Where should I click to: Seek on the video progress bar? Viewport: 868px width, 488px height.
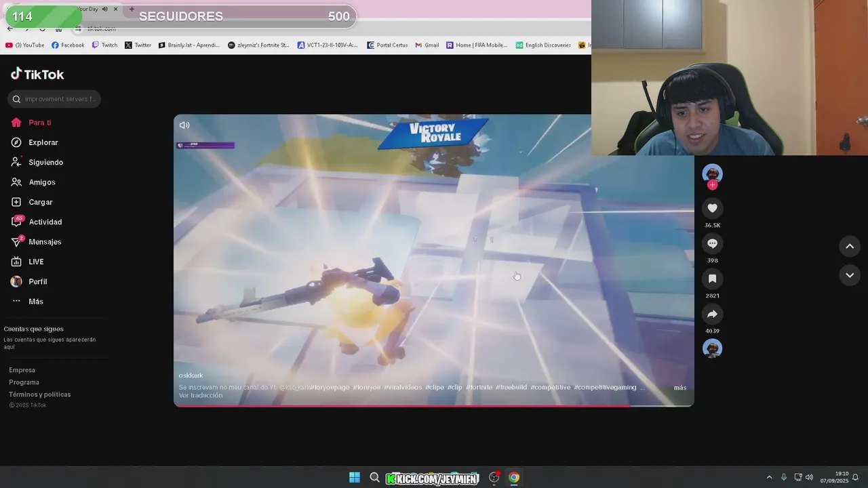[434, 405]
